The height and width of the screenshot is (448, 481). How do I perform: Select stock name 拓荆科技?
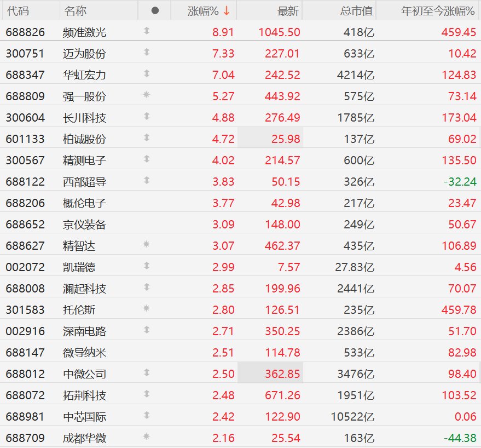tap(85, 395)
